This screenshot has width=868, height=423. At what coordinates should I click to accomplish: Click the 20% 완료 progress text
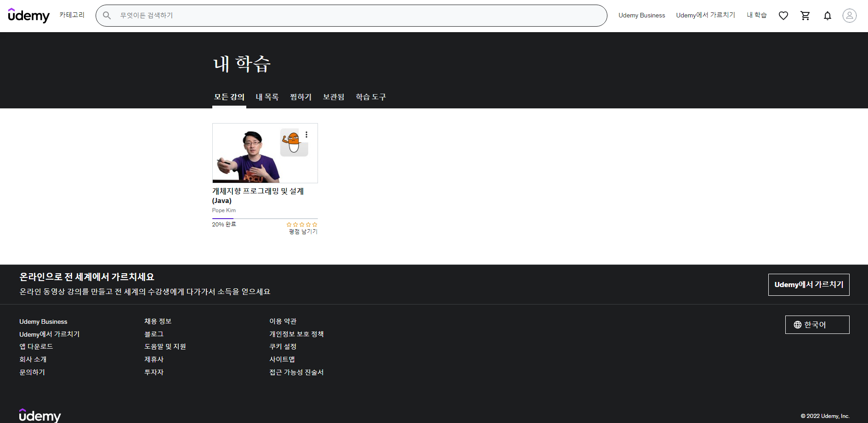224,224
